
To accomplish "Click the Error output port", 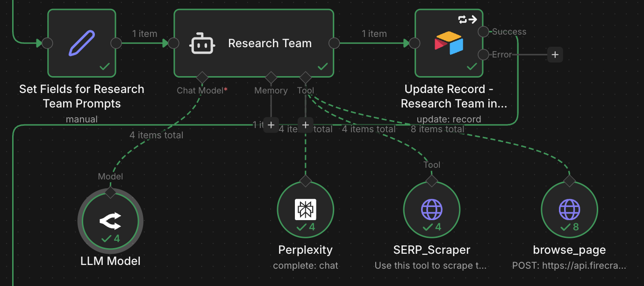I will tap(484, 55).
